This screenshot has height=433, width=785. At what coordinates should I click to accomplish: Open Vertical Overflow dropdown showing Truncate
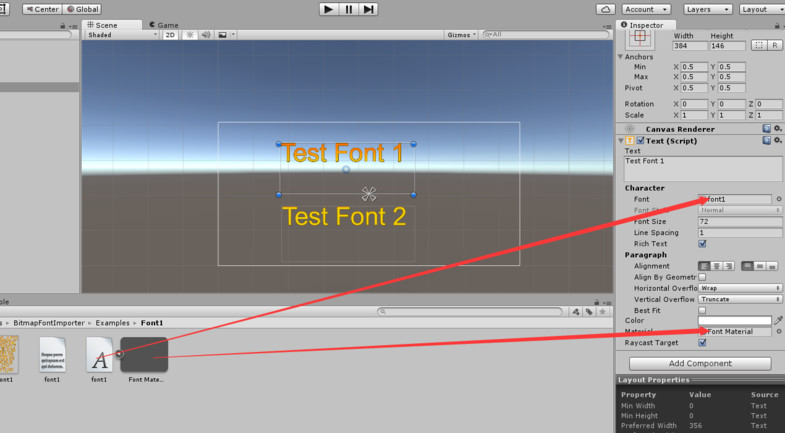(x=740, y=299)
